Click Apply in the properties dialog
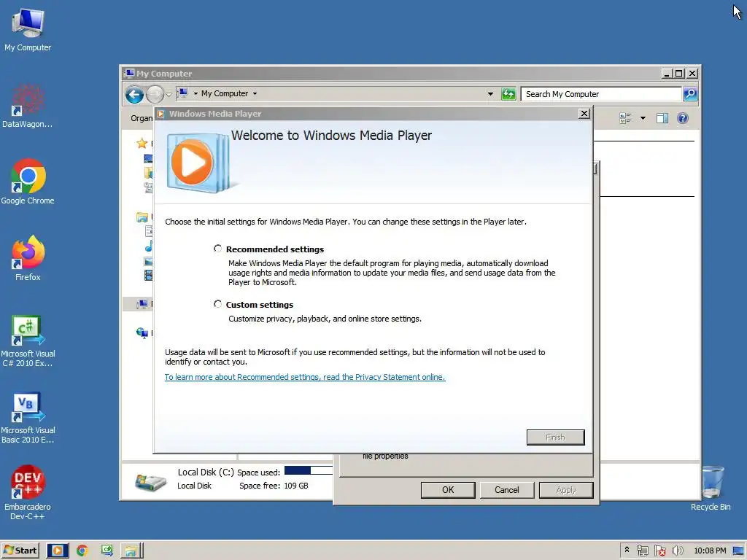Screen dimensions: 747x560 click(566, 489)
